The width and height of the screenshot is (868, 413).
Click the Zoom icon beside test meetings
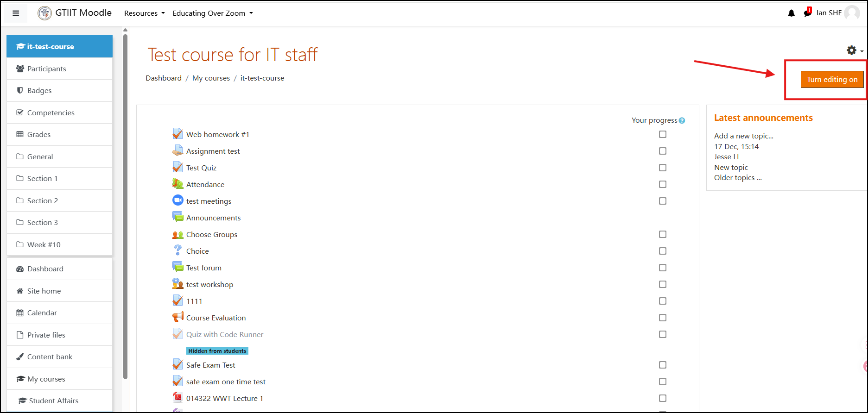(x=177, y=200)
